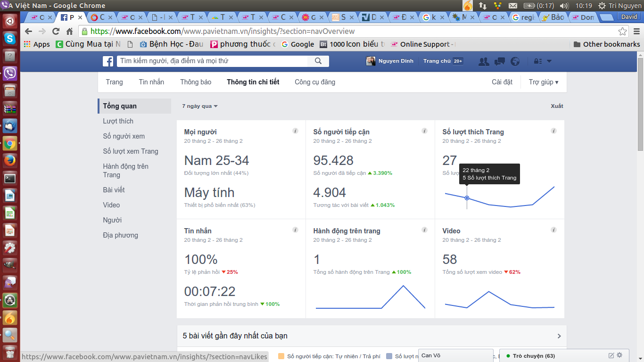
Task: Click info icon on Số người tiếp cận card
Action: click(x=424, y=131)
